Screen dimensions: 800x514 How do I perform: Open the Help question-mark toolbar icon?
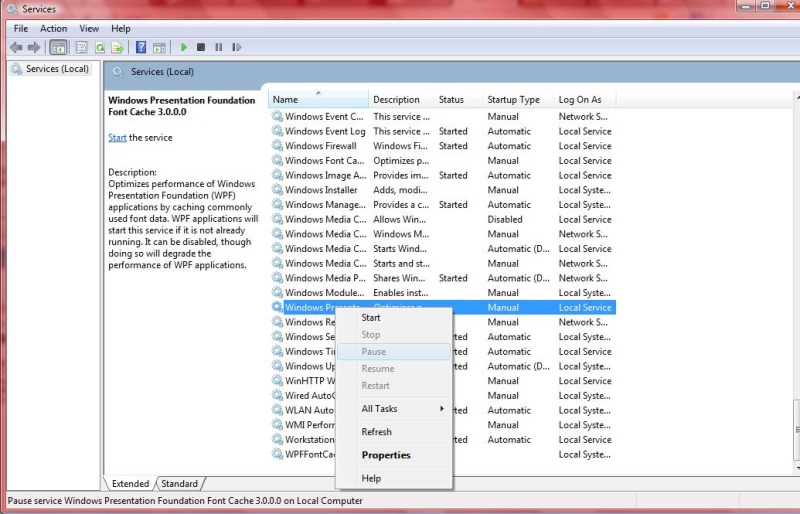pos(141,47)
